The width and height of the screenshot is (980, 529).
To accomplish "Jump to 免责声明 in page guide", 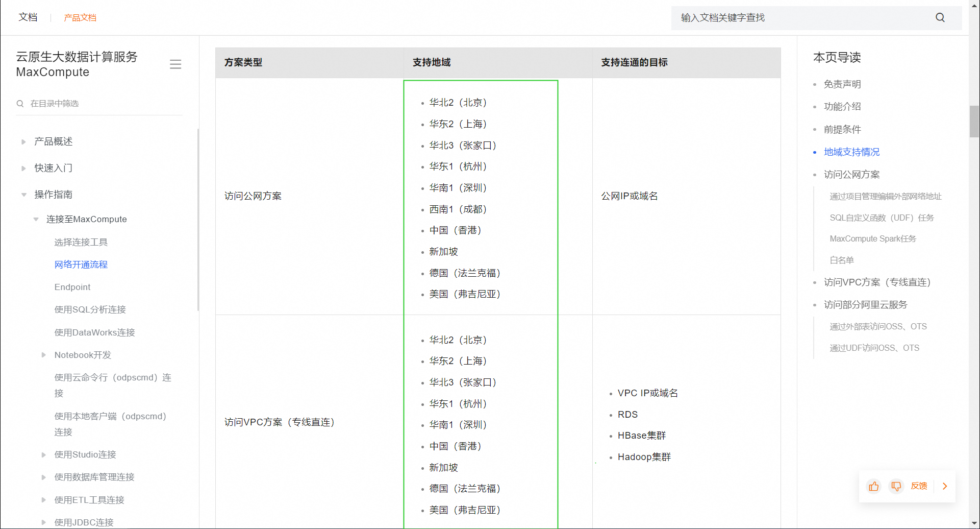I will tap(842, 84).
